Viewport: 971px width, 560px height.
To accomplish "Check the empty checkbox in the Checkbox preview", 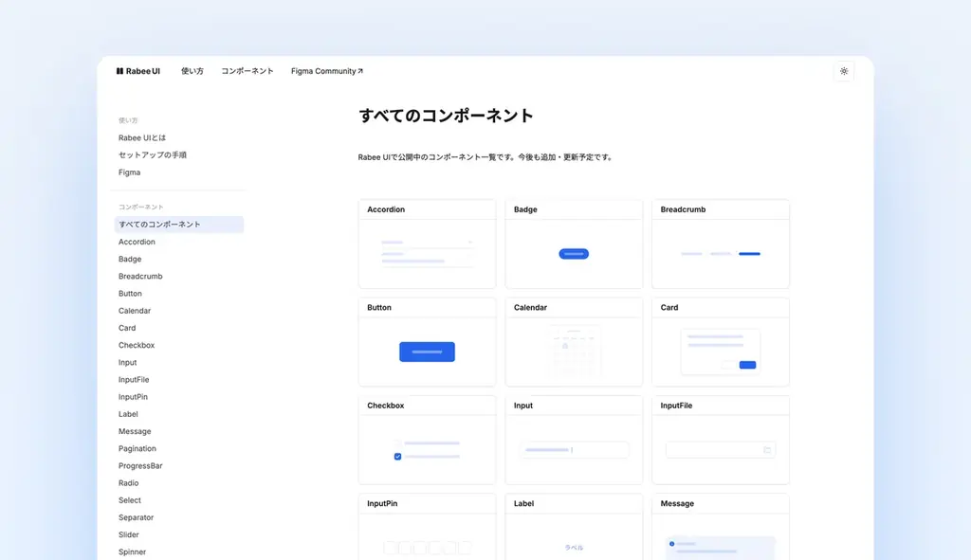I will [397, 442].
